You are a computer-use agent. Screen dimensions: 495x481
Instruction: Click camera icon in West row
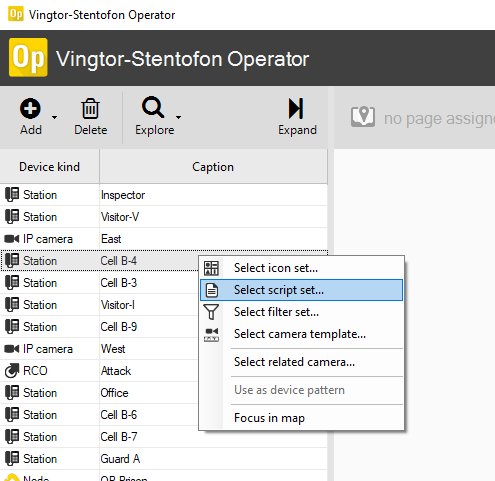(x=12, y=349)
